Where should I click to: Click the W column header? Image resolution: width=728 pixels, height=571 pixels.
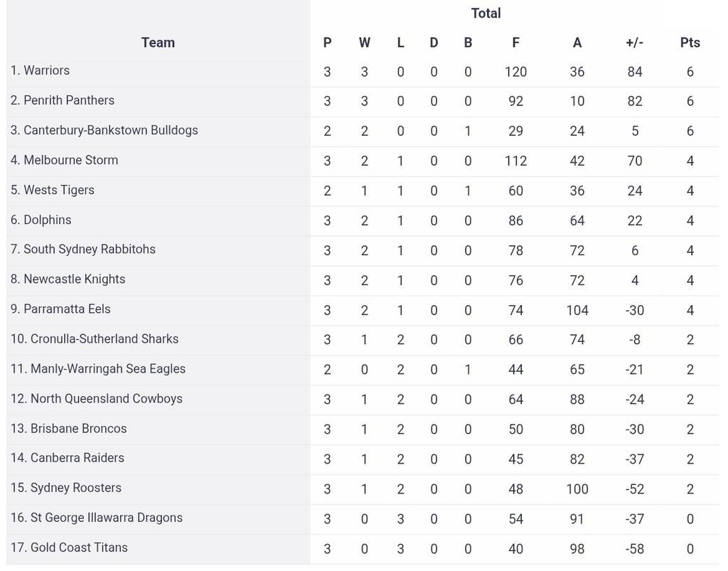pos(364,43)
